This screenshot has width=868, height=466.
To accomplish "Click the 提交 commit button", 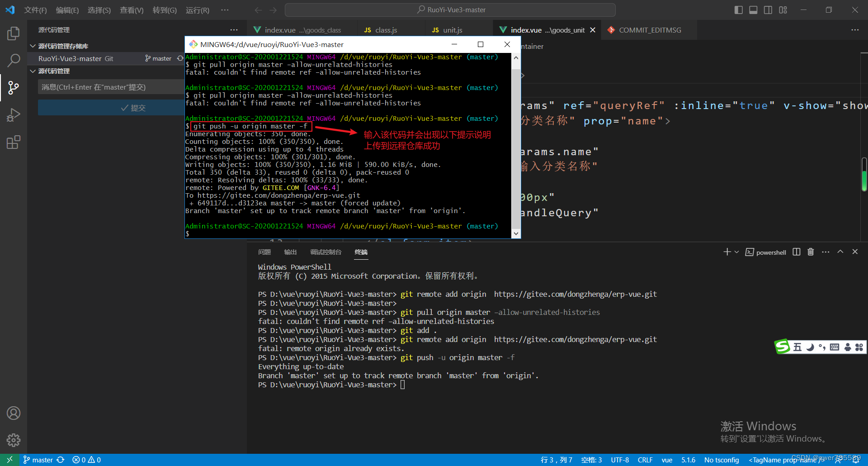I will (111, 108).
